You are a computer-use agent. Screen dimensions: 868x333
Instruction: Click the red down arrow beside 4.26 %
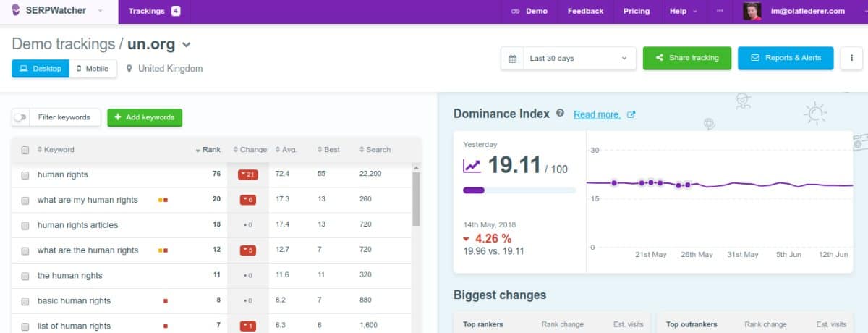(x=467, y=239)
